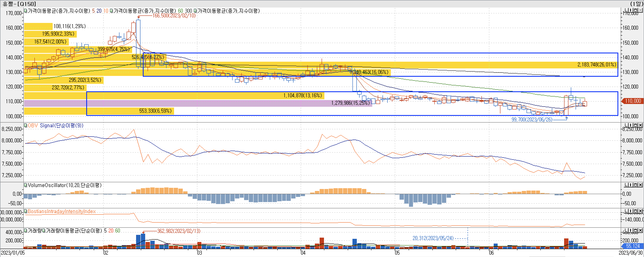644x257 pixels.
Task: Close the VolumeOscillator panel with its X
Action: 640,185
